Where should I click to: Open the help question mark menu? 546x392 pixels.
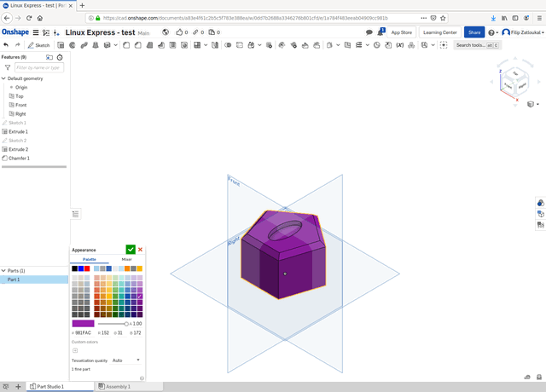point(493,32)
